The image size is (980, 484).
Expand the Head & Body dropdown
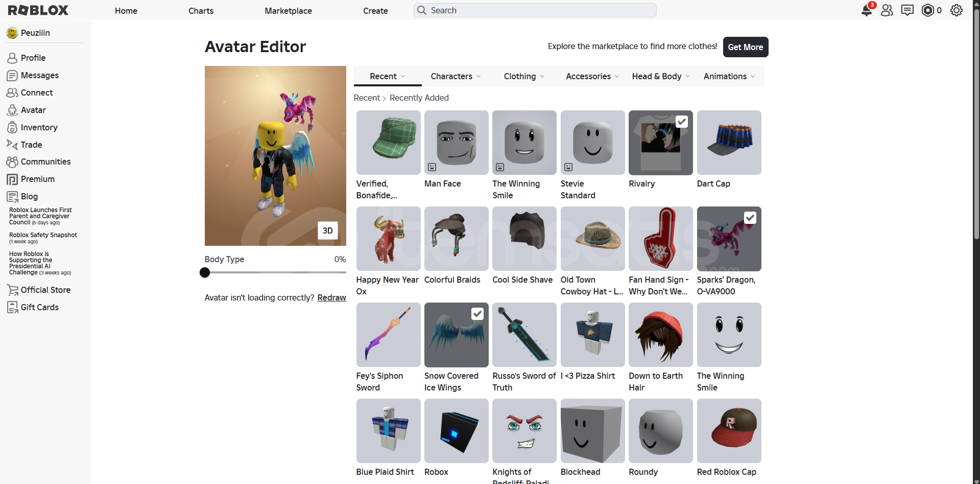(x=661, y=76)
